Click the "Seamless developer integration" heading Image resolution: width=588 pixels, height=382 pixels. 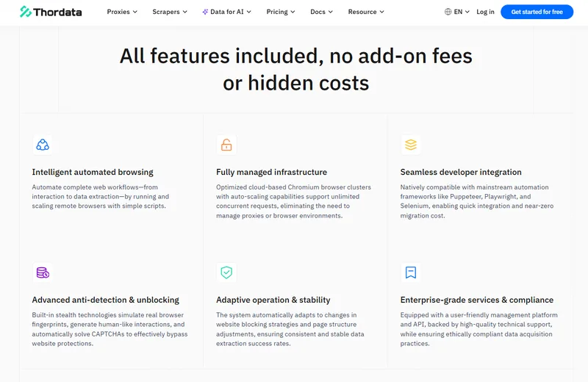(x=461, y=172)
